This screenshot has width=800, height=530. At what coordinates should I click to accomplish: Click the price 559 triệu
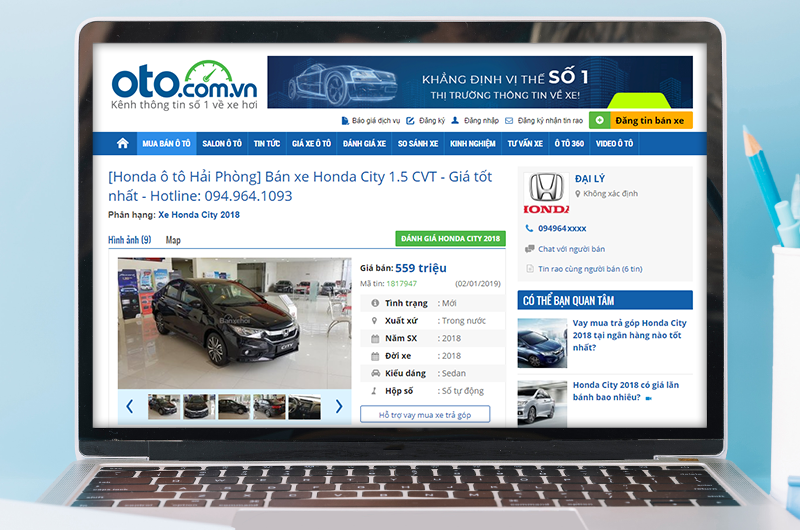421,268
